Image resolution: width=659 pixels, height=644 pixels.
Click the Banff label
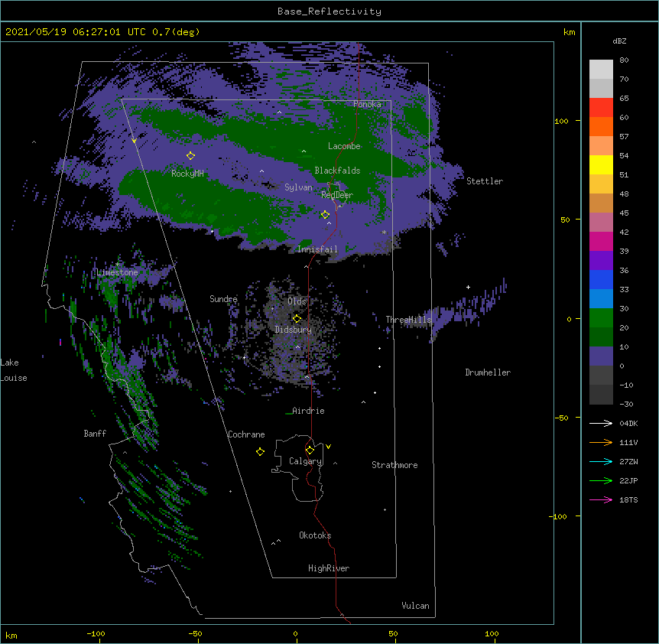[x=95, y=434]
